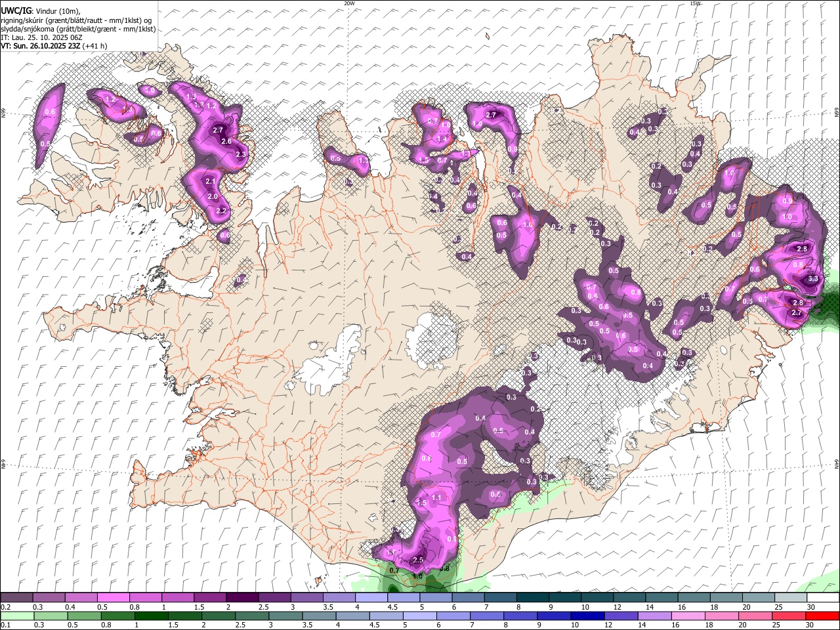The image size is (840, 630).
Task: Click the 7 blue swatch in the rain legend
Action: point(486,616)
